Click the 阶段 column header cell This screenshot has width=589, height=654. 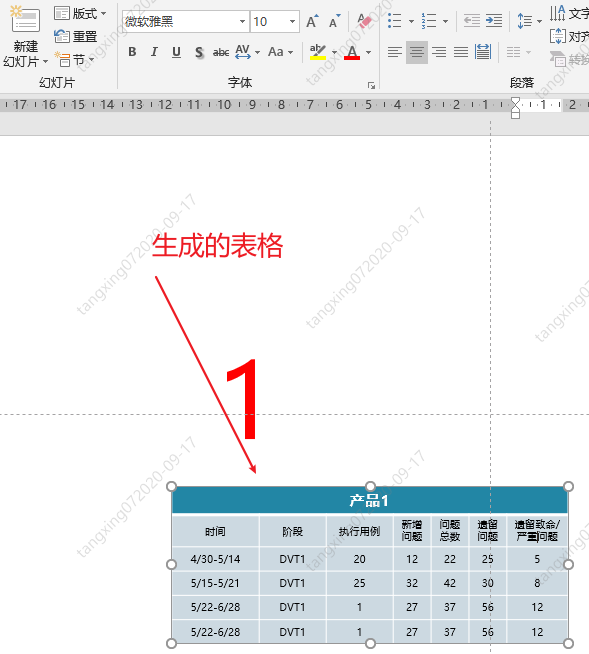point(292,531)
